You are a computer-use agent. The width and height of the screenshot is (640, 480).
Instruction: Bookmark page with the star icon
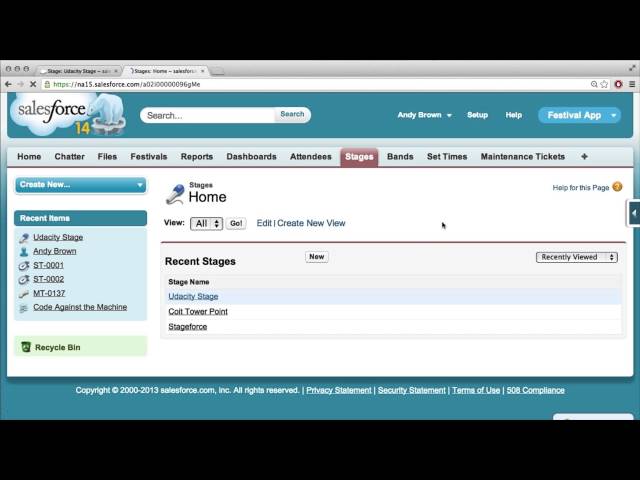point(604,84)
